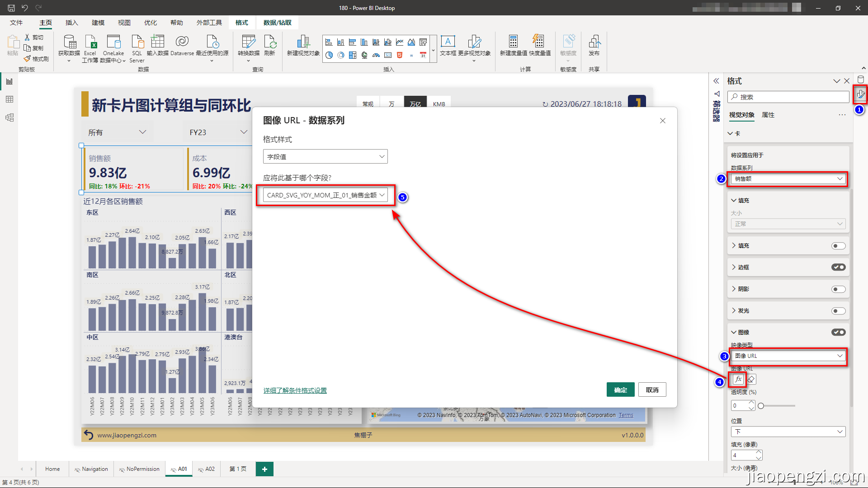Select the pie chart visual icon
The width and height of the screenshot is (868, 488).
[329, 55]
